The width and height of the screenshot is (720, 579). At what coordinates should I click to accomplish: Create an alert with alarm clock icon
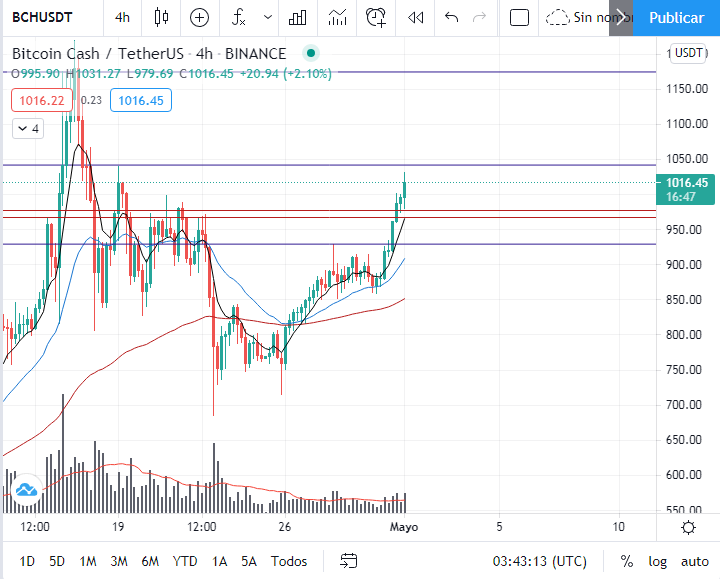pyautogui.click(x=376, y=17)
